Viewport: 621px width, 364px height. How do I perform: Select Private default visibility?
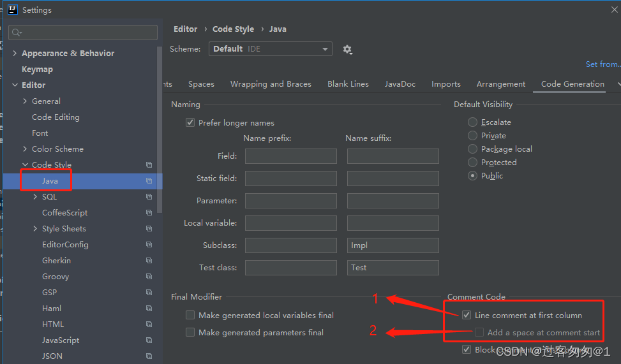(x=472, y=135)
